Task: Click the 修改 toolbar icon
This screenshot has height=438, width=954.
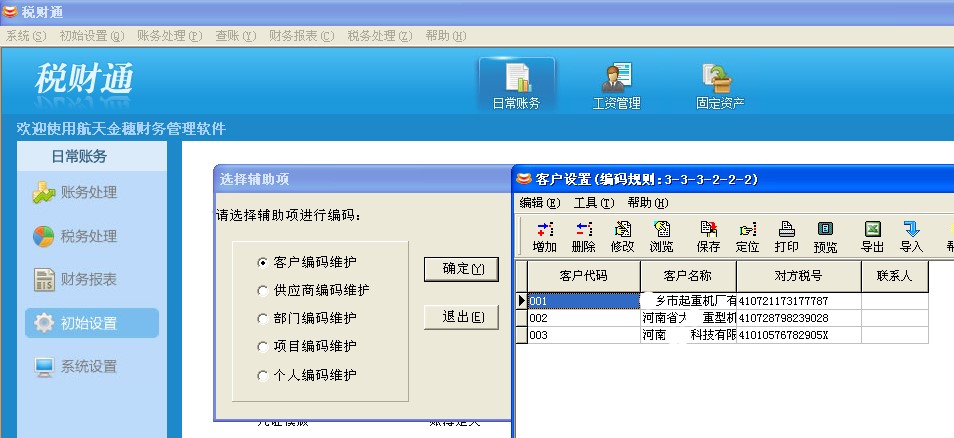Action: click(622, 237)
